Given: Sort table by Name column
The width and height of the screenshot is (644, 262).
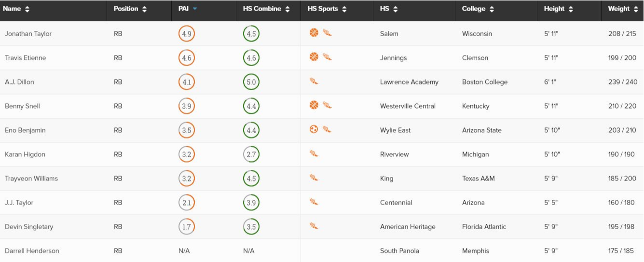Looking at the screenshot, I should pyautogui.click(x=16, y=9).
